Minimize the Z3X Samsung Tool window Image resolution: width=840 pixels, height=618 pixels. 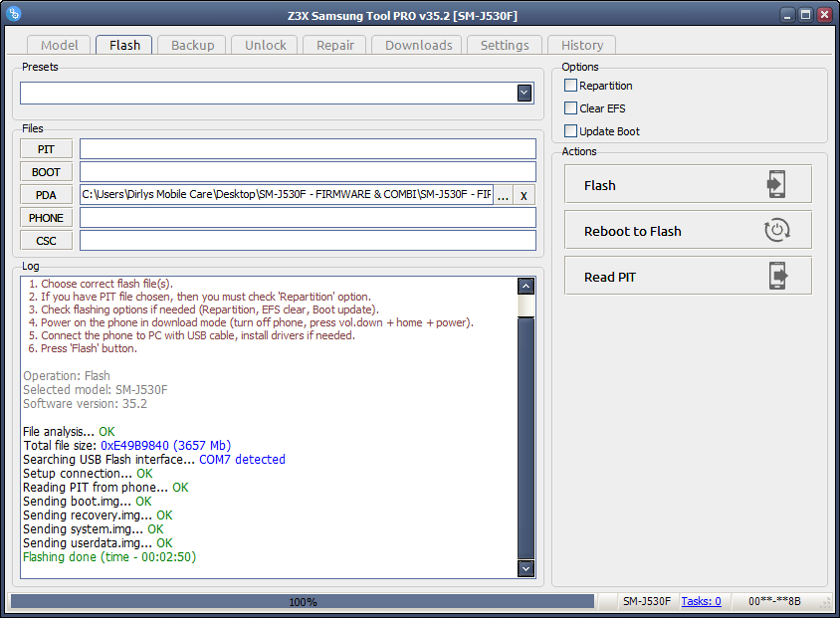pos(787,15)
